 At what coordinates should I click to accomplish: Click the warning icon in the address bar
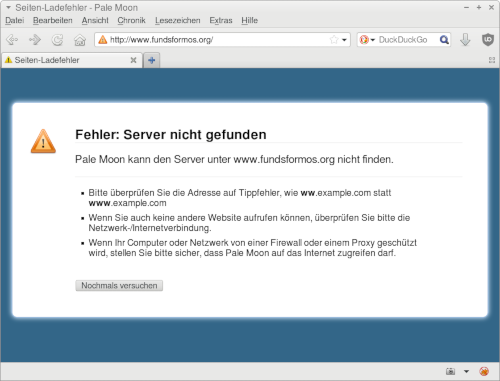103,40
